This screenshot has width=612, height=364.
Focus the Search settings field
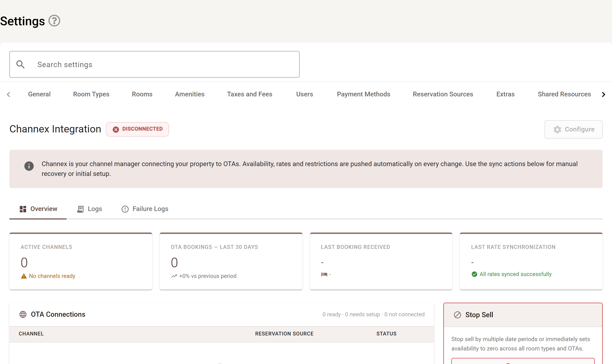(x=155, y=65)
